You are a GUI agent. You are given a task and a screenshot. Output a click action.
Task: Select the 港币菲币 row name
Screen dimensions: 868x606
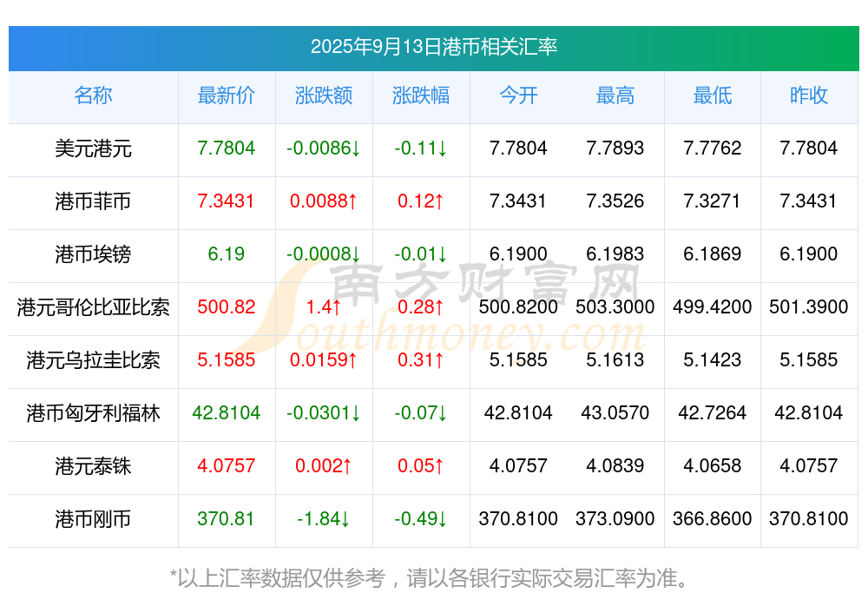pos(93,201)
